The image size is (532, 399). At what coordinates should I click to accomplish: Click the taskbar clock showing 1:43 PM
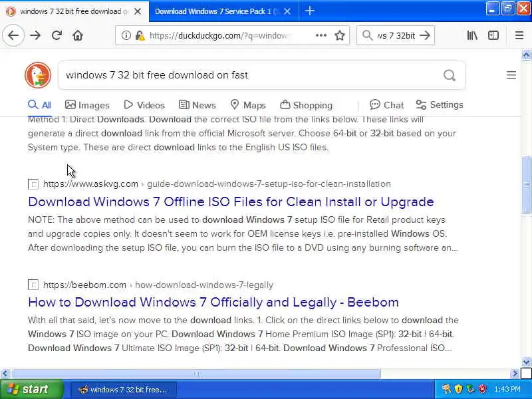click(x=507, y=389)
